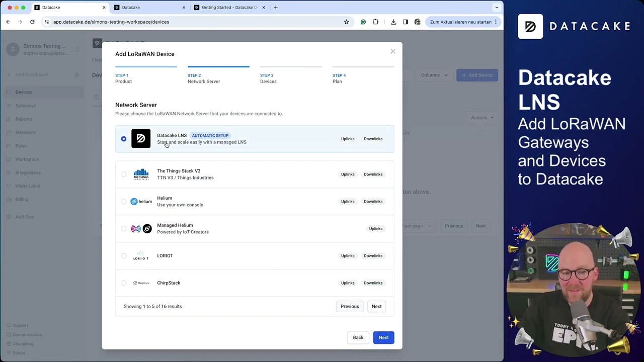
Task: Click the Helium logo icon
Action: 141,202
